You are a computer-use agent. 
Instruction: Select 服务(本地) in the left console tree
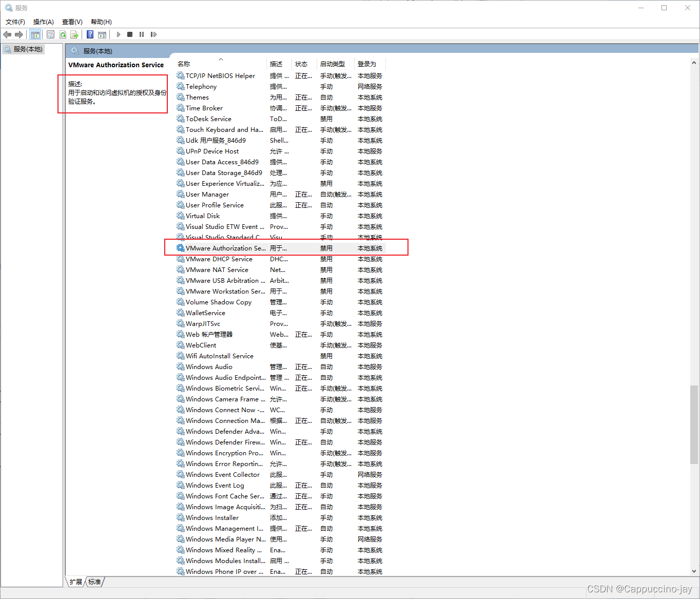(28, 49)
